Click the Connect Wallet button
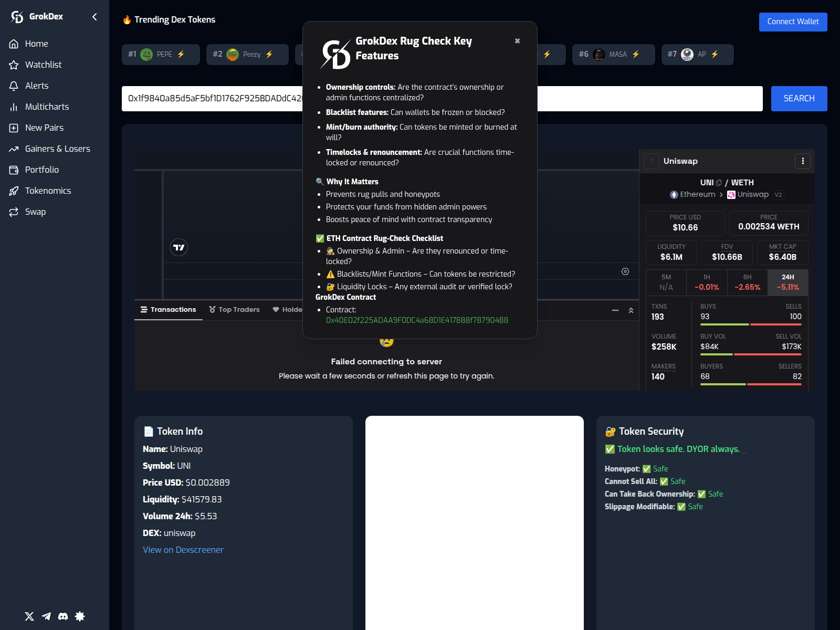 (x=793, y=22)
